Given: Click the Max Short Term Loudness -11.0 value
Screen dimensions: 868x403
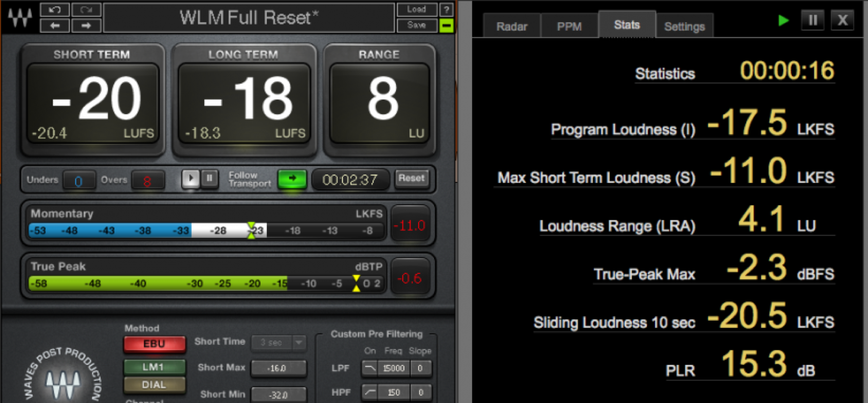Looking at the screenshot, I should coord(748,170).
